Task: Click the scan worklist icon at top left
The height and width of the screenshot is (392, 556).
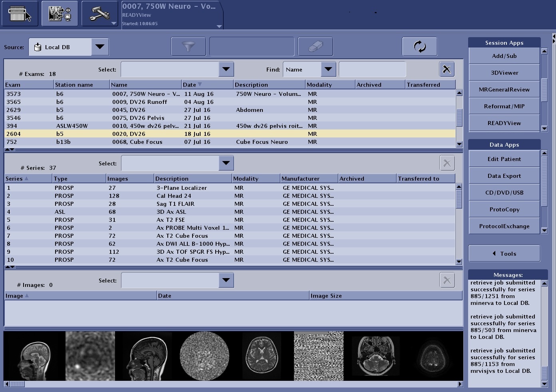Action: point(20,14)
